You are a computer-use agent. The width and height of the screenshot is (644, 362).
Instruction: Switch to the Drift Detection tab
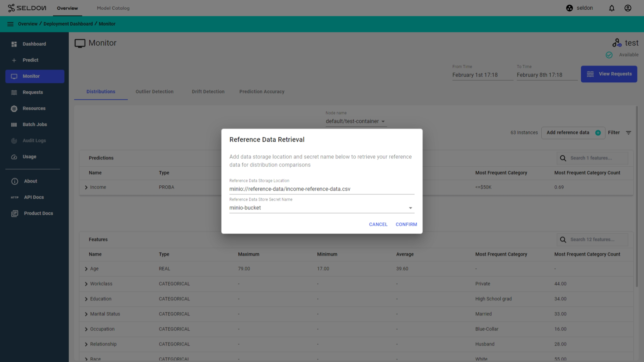pos(208,92)
